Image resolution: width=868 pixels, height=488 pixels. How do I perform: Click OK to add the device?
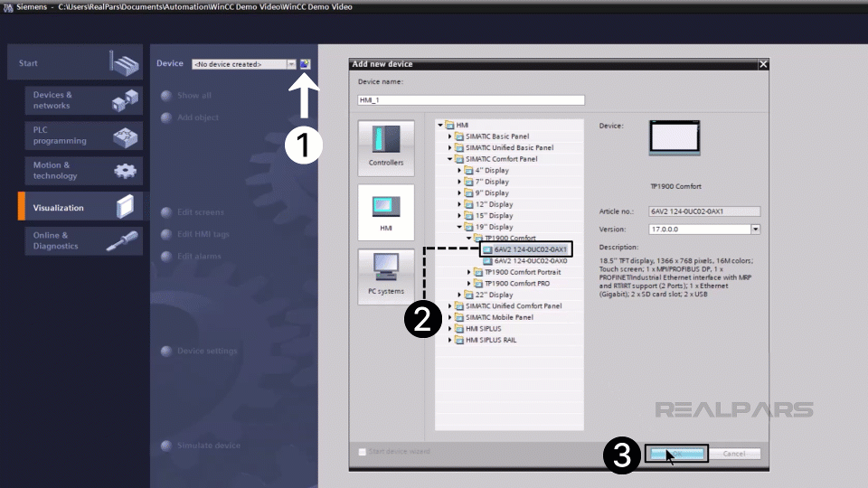676,454
